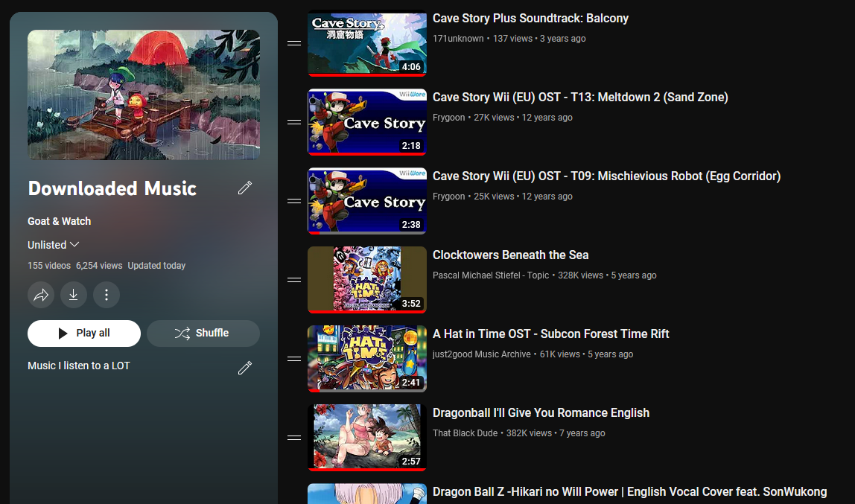Viewport: 855px width, 504px height.
Task: Click the Clocktowers Beneath the Sea thumbnail
Action: (x=367, y=280)
